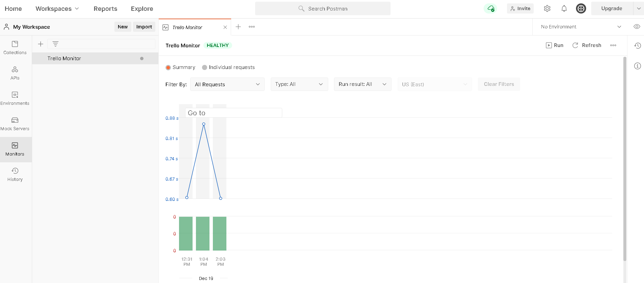The image size is (644, 283).
Task: Click the 2:03 PM response time data point
Action: [x=221, y=198]
